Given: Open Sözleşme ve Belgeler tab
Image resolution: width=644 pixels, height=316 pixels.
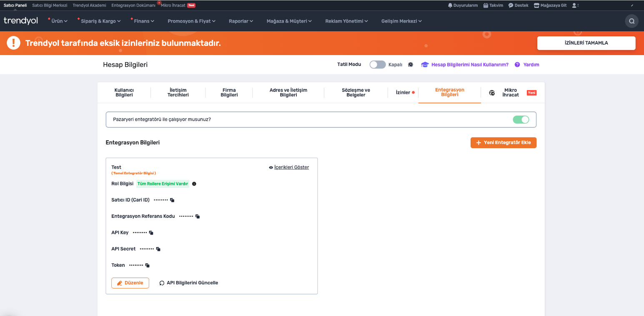Looking at the screenshot, I should pyautogui.click(x=356, y=93).
